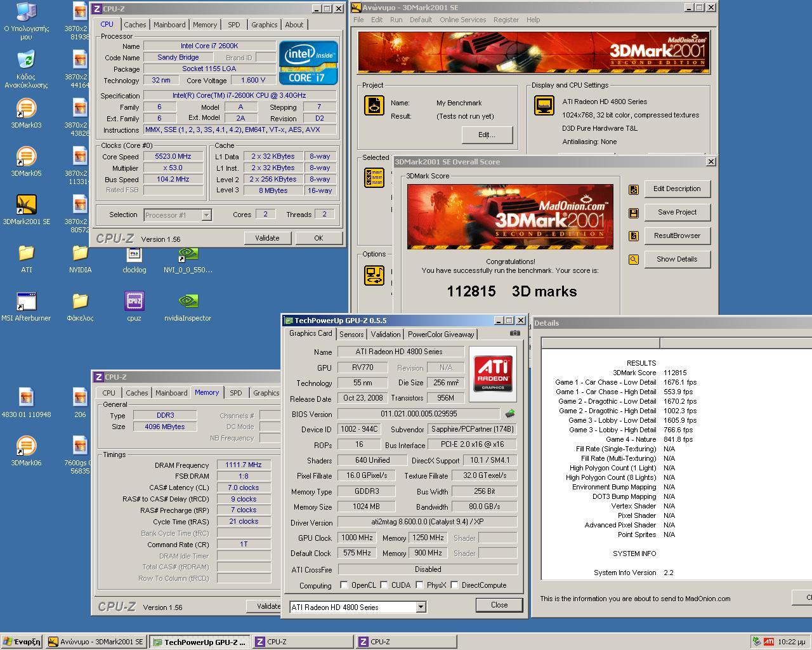Open the PowerColor Giveaway tab

(441, 335)
